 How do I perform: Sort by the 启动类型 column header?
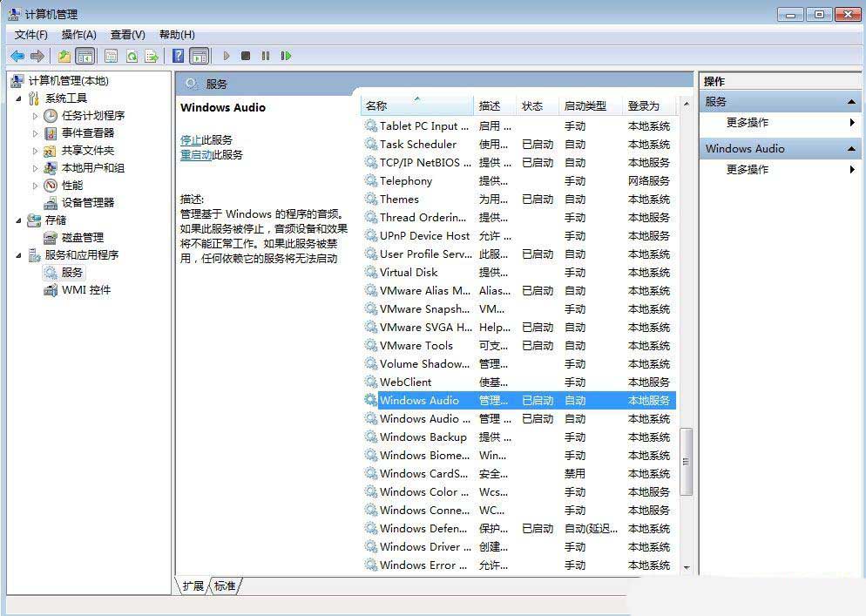coord(591,105)
